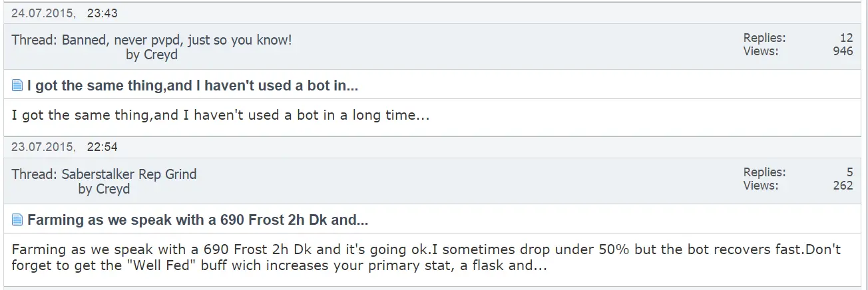
Task: Click the reply count 5
Action: (849, 172)
